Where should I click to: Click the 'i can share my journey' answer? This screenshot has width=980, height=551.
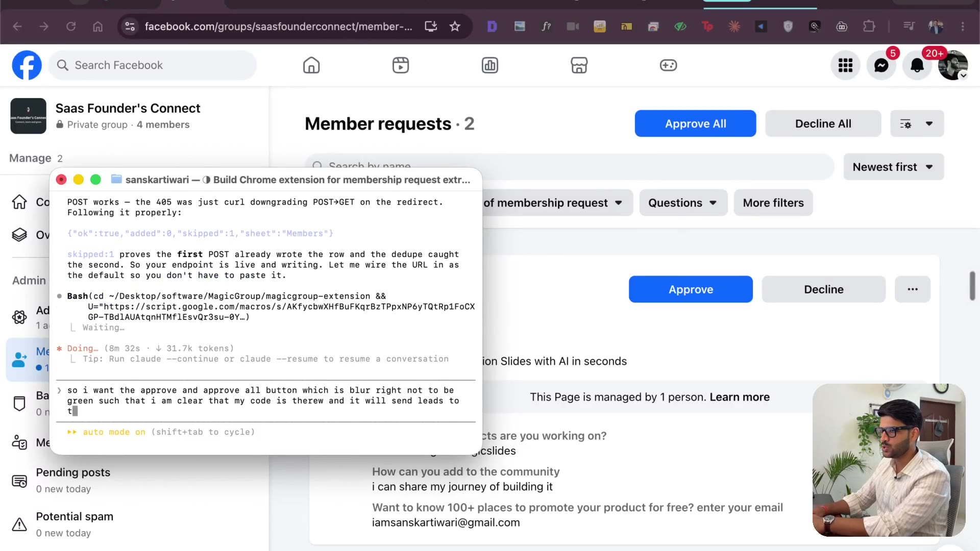[462, 487]
